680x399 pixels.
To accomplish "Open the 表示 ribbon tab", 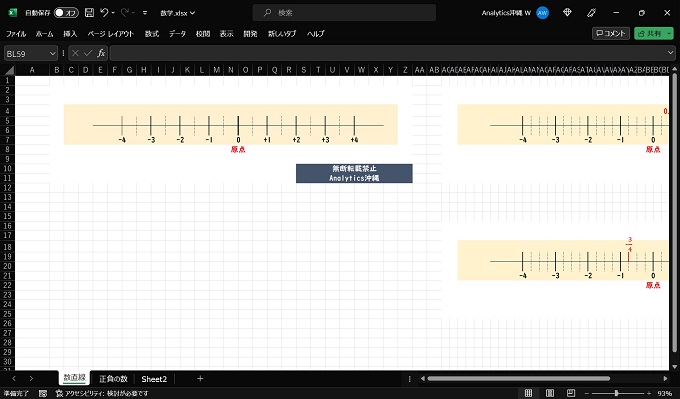I will pyautogui.click(x=226, y=33).
